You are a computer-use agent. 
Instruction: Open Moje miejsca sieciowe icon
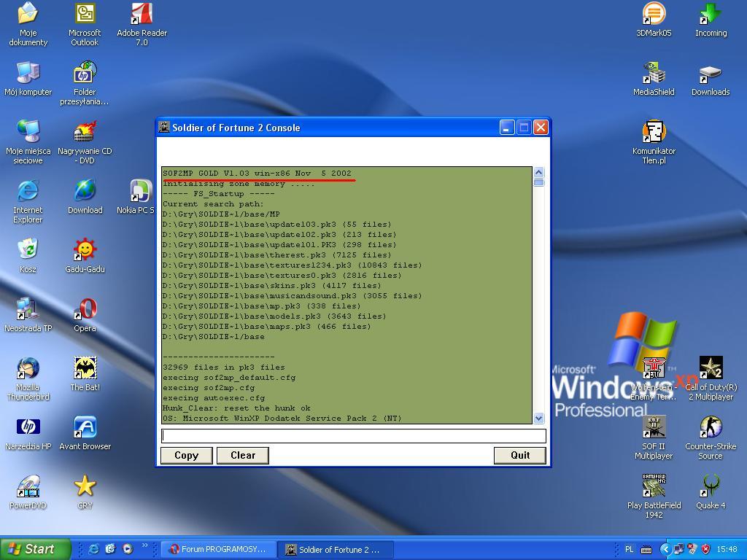tap(28, 142)
